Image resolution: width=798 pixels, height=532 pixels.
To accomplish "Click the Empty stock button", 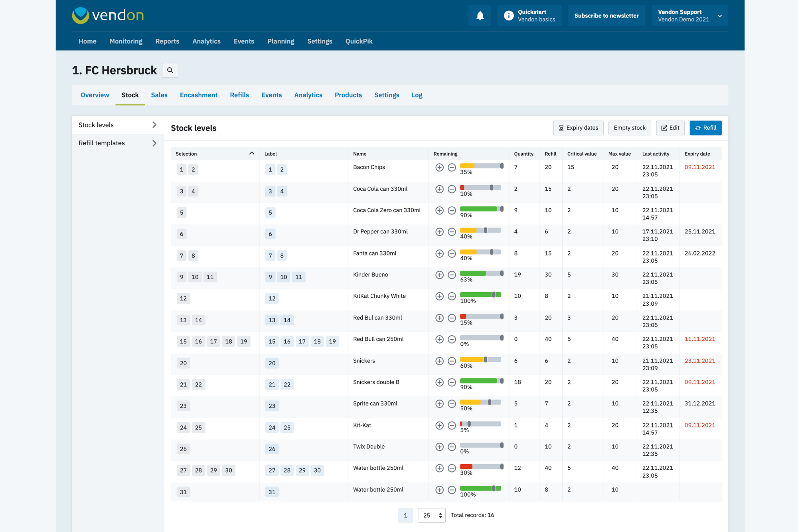I will pyautogui.click(x=630, y=128).
